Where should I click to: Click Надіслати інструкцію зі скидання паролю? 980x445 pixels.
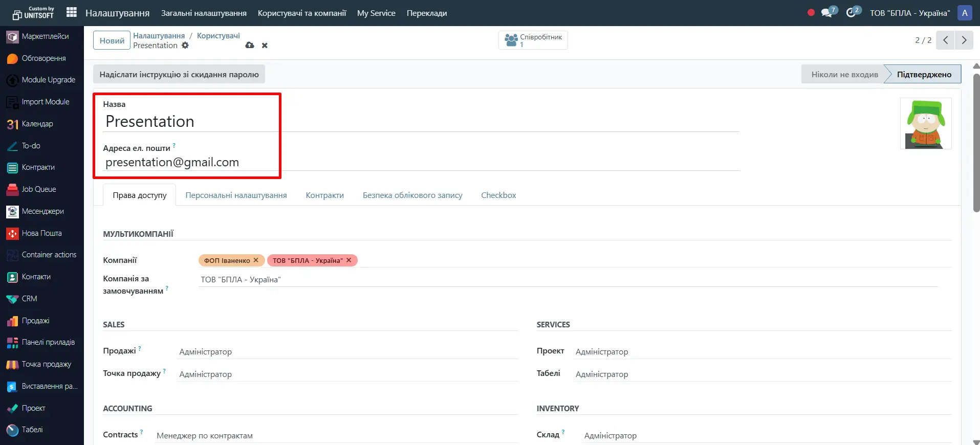tap(179, 75)
